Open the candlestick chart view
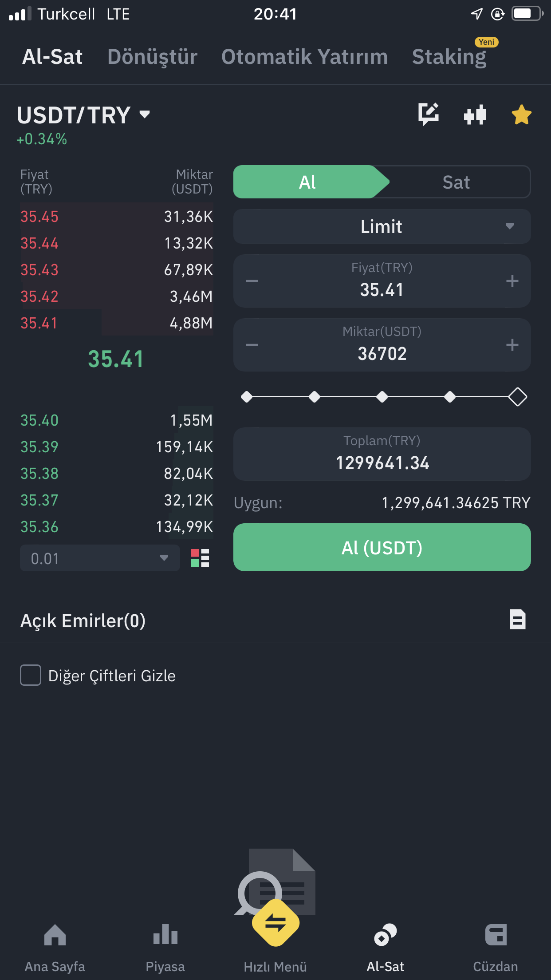This screenshot has height=980, width=551. [475, 115]
